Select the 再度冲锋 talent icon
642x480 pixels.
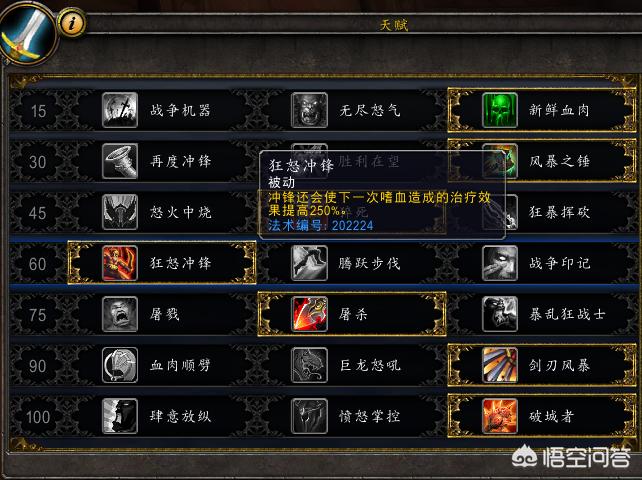click(x=120, y=161)
